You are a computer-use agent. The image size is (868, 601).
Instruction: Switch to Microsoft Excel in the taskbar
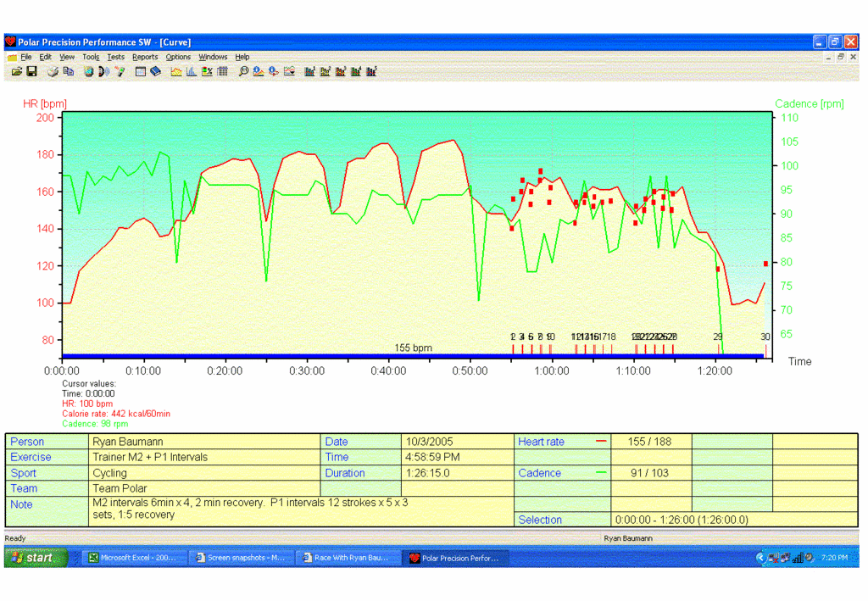pos(133,558)
